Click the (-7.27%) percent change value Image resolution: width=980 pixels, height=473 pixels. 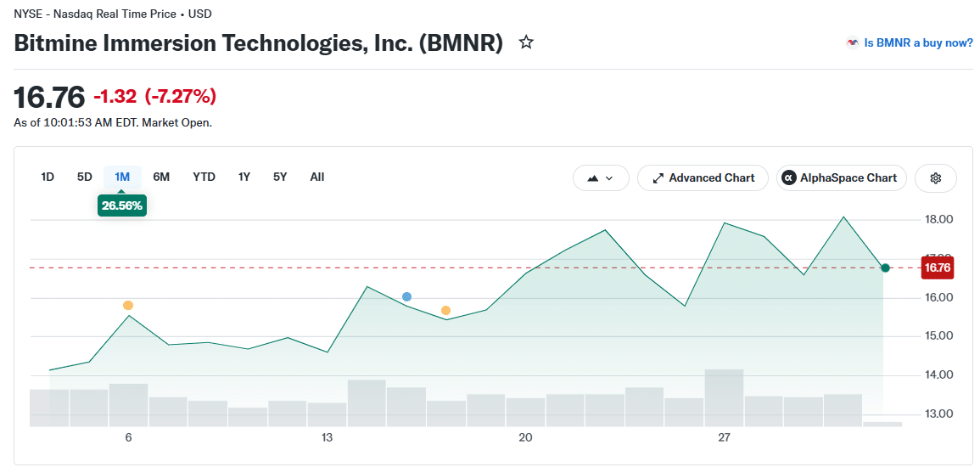pos(181,96)
